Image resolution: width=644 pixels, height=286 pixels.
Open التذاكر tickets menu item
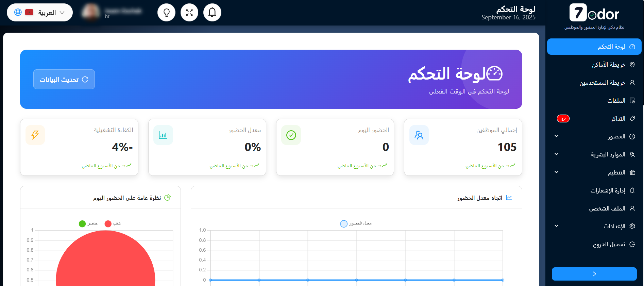(x=617, y=119)
